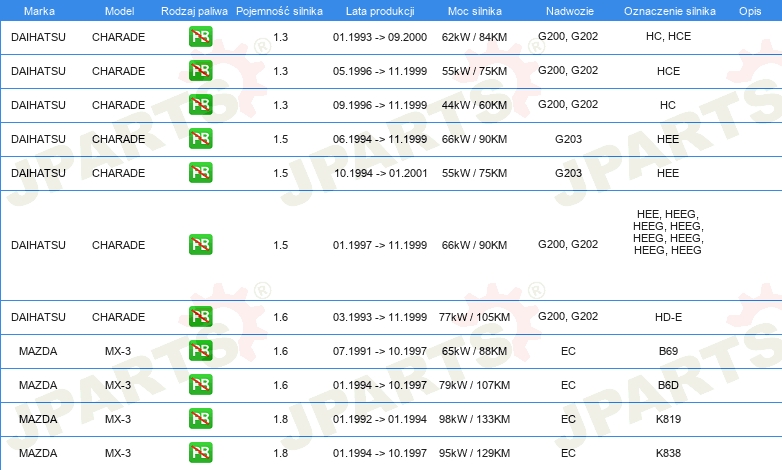The height and width of the screenshot is (470, 782).
Task: Select EC body cell in K819 row
Action: [568, 419]
